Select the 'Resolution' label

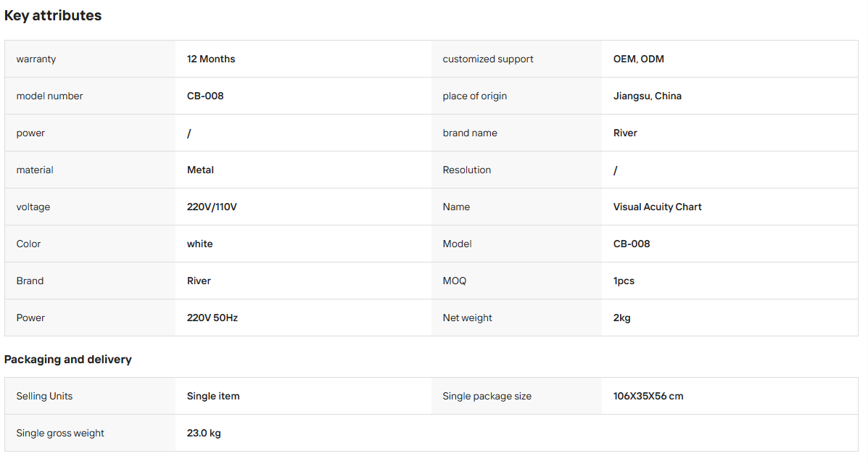467,170
